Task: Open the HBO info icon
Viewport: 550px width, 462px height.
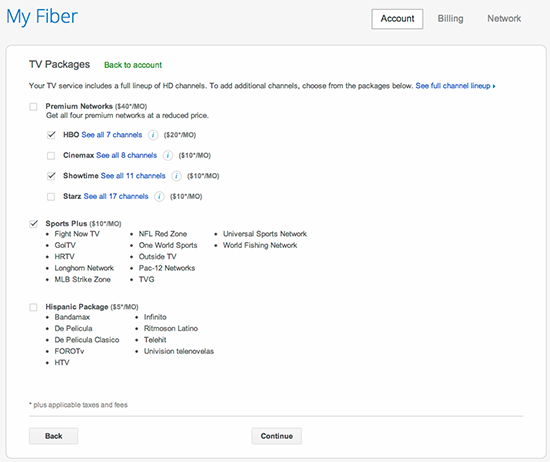Action: click(153, 135)
